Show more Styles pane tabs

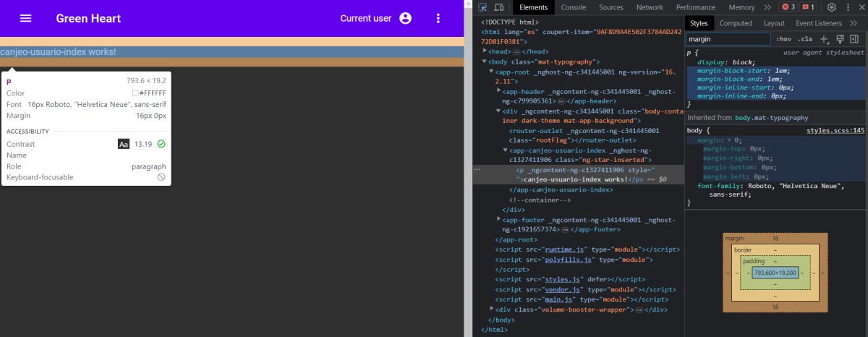(x=854, y=23)
